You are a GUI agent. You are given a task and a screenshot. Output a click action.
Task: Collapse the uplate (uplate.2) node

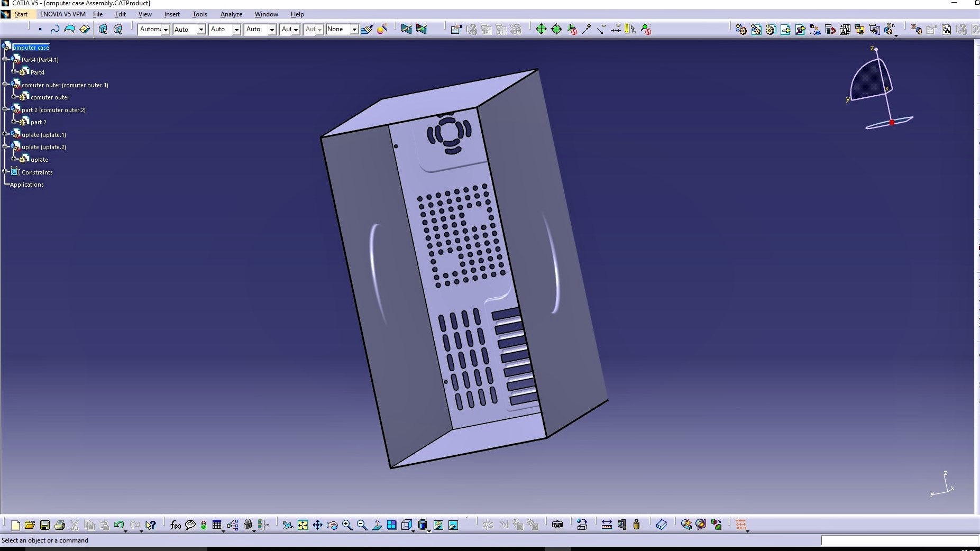click(x=5, y=146)
